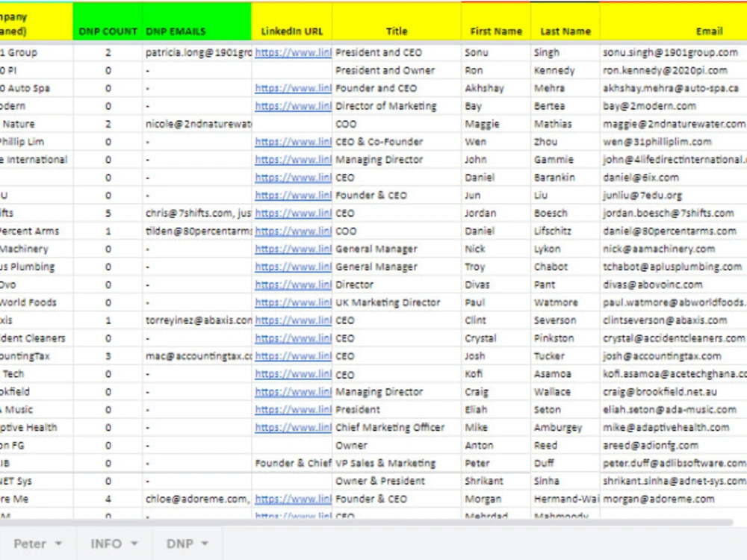747x560 pixels.
Task: Select cell daniel@6ix.com
Action: (673, 177)
